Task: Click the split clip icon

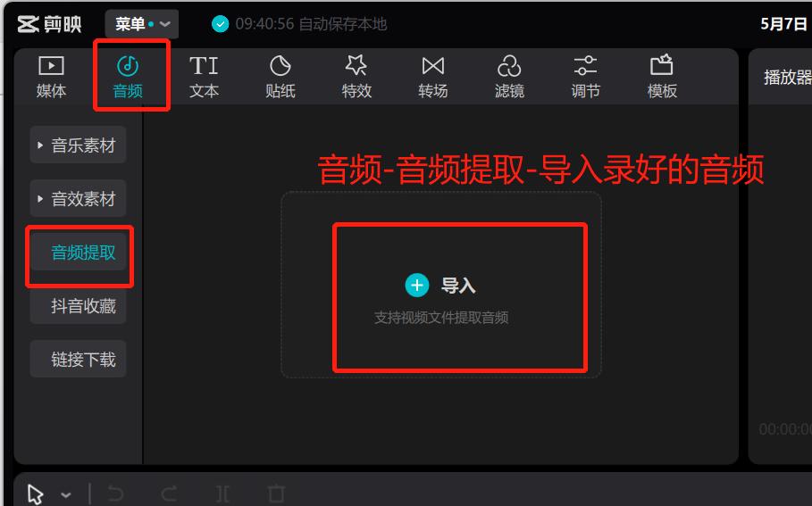Action: 222,494
